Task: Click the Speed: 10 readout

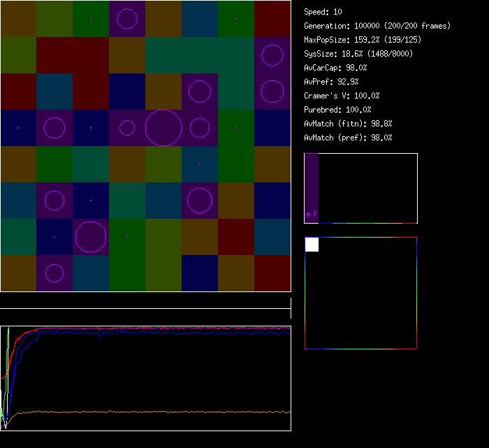Action: pyautogui.click(x=323, y=12)
